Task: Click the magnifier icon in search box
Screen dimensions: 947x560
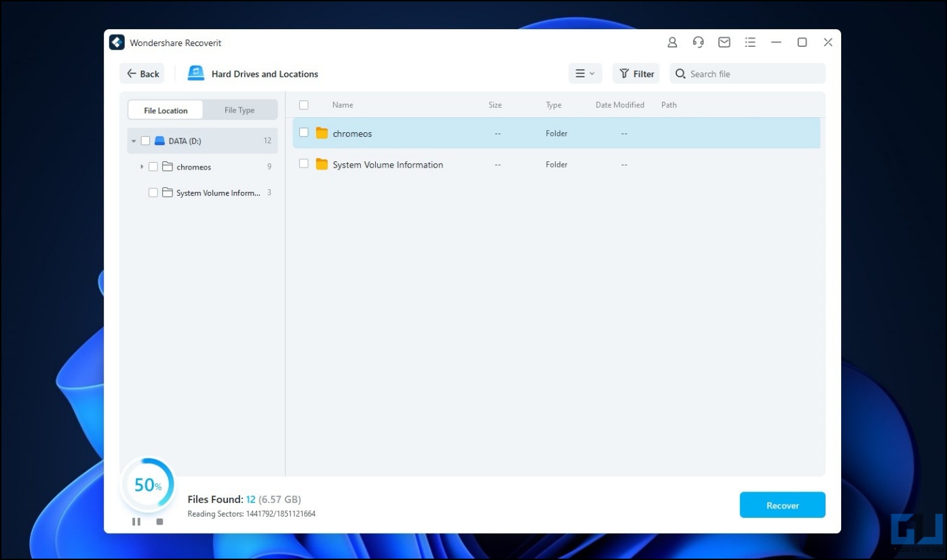Action: (680, 74)
